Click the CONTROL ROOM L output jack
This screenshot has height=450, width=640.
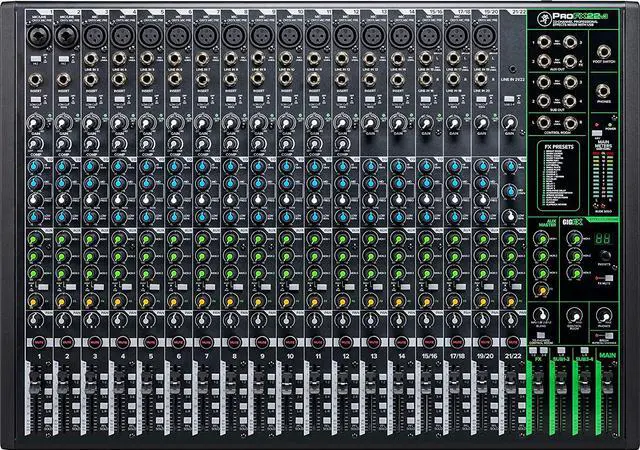544,122
